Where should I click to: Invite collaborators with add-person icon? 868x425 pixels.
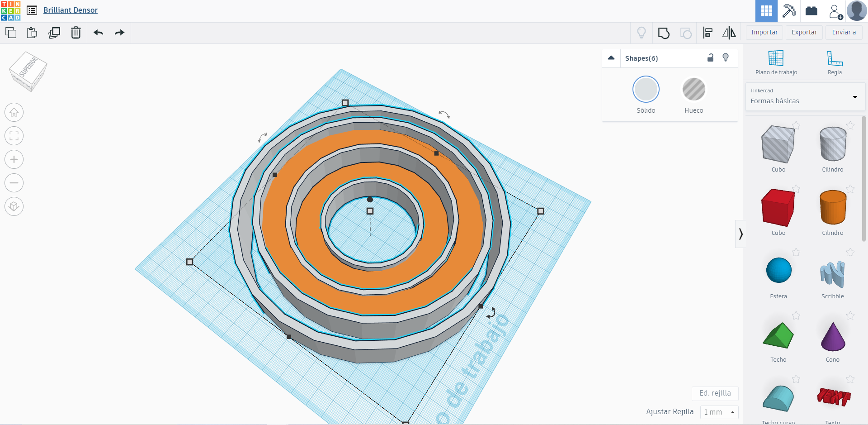point(835,11)
